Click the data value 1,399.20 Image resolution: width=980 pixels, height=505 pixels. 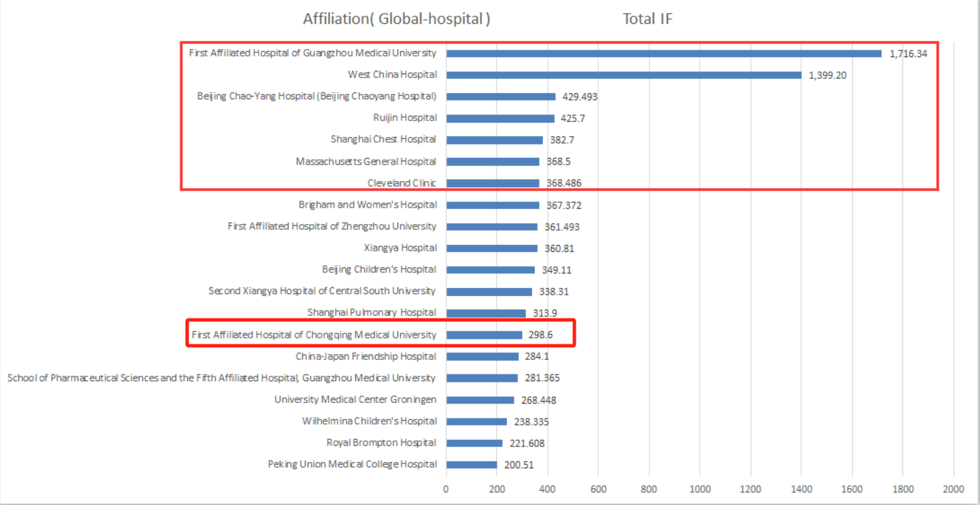coord(828,76)
